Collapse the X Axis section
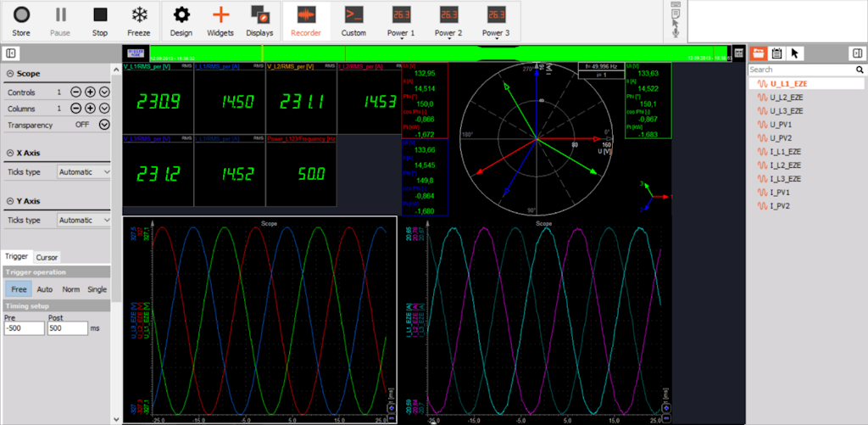 click(x=10, y=153)
